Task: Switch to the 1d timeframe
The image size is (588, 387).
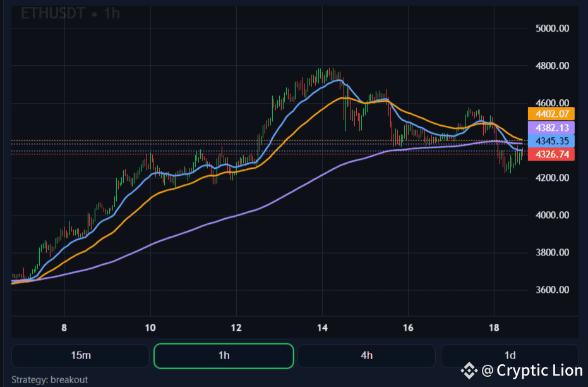Action: pos(510,355)
